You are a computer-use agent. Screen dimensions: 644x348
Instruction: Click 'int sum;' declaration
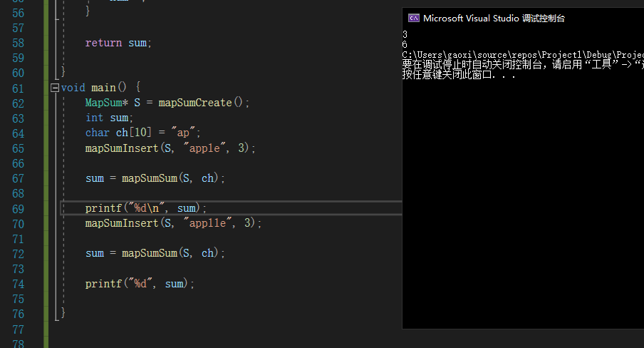click(109, 118)
